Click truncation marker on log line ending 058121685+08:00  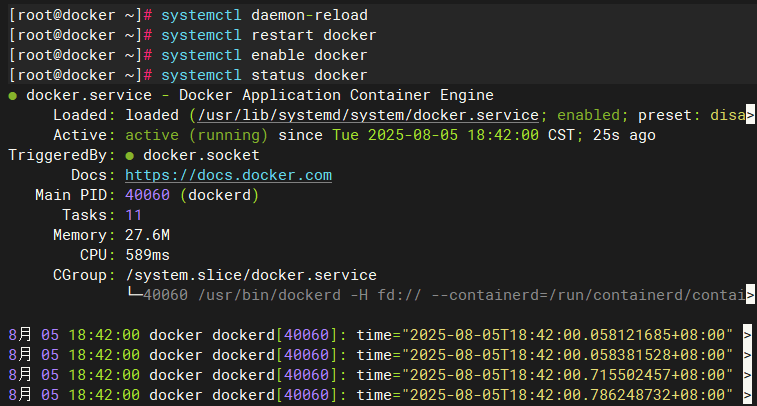747,335
